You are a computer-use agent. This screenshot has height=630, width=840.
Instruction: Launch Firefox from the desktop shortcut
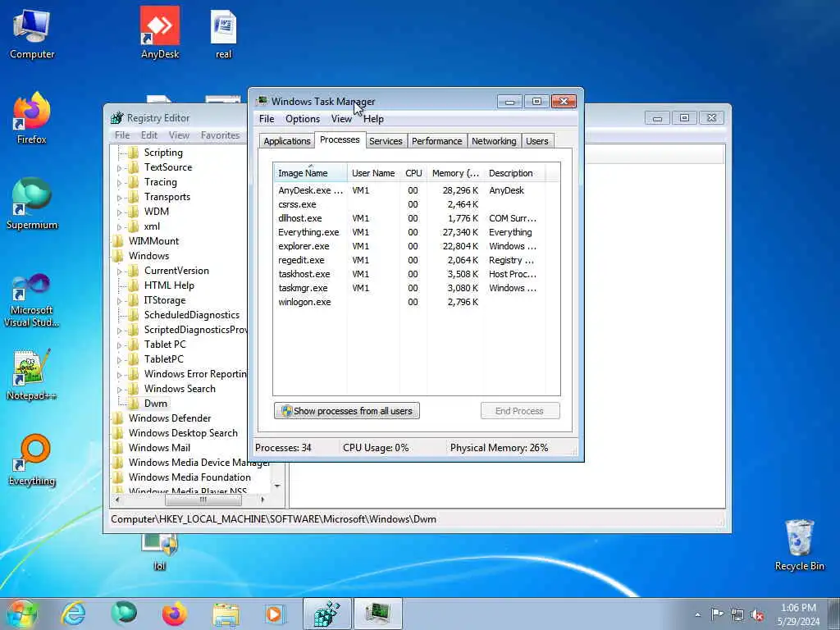click(32, 118)
